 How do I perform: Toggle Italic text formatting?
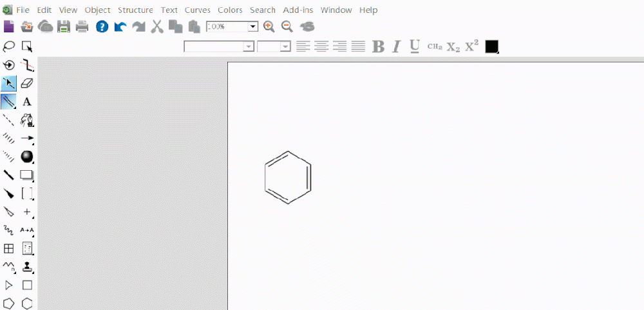pyautogui.click(x=396, y=46)
